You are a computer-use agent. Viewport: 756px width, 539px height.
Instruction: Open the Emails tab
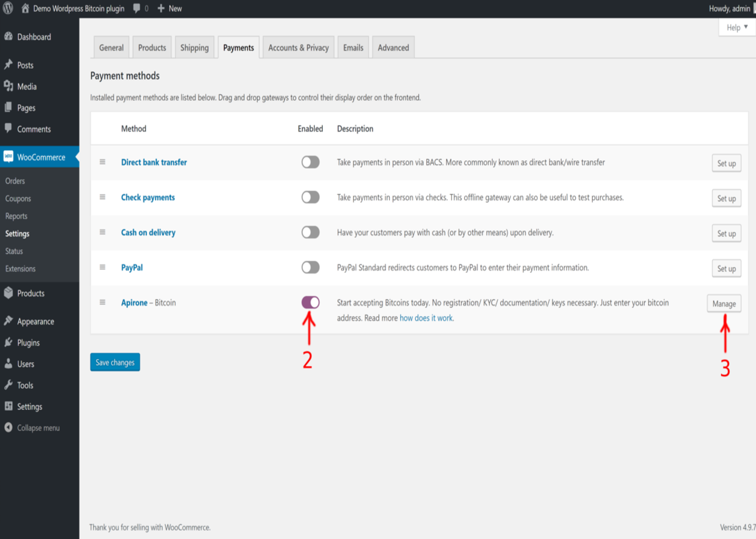(353, 48)
